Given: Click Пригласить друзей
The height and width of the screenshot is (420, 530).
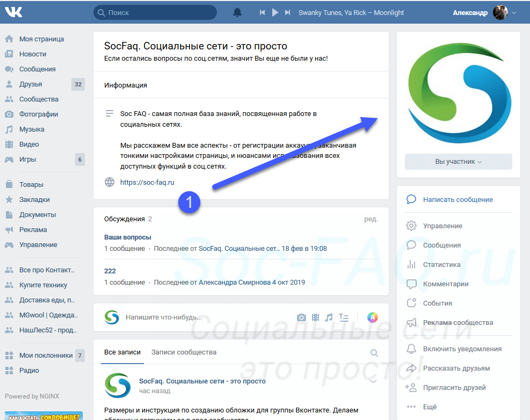Looking at the screenshot, I should click(x=454, y=388).
